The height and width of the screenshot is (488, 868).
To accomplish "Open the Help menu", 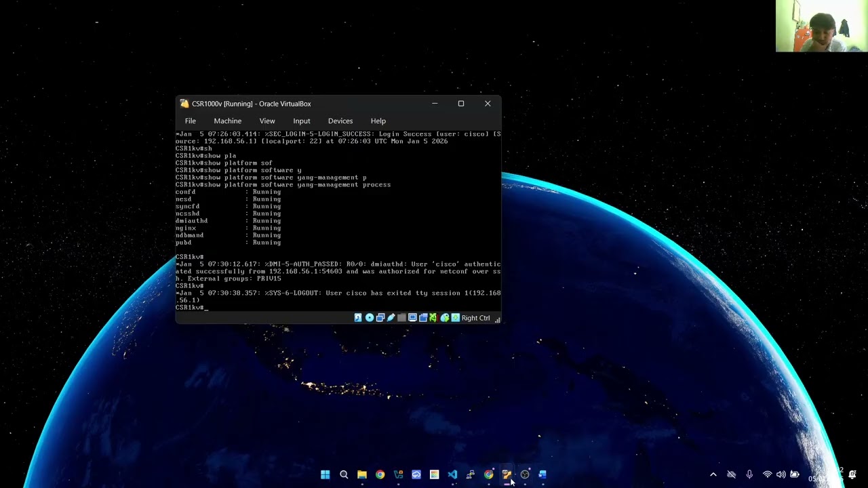I will [x=378, y=121].
